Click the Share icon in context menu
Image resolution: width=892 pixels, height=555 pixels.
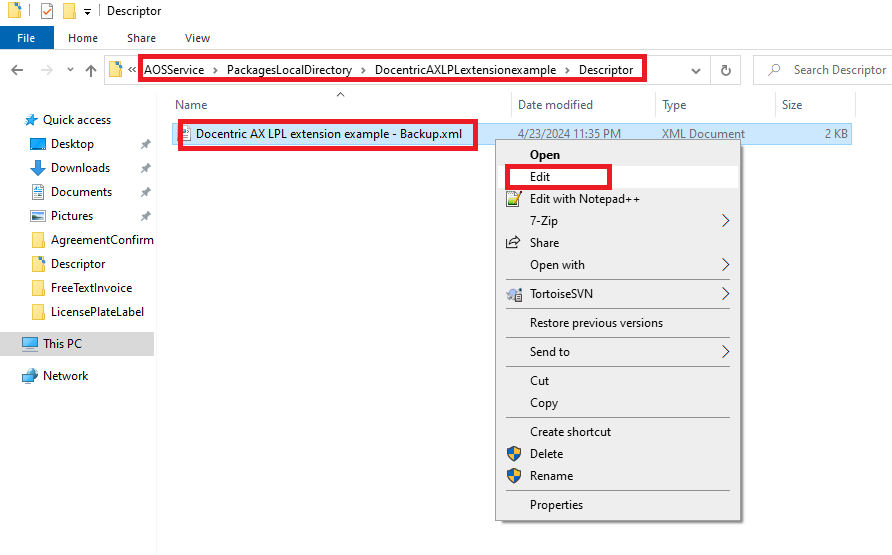pos(514,243)
